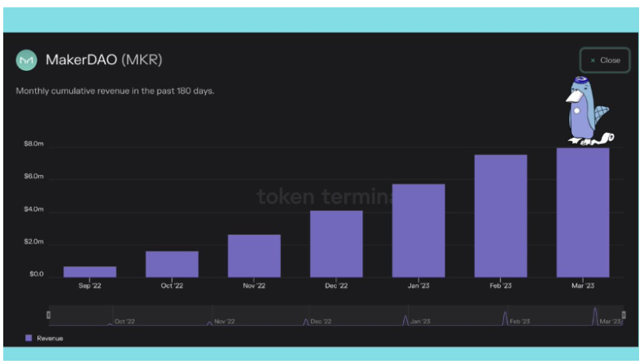Click Oct '22 on the range navigator
644x364 pixels.
pyautogui.click(x=125, y=322)
